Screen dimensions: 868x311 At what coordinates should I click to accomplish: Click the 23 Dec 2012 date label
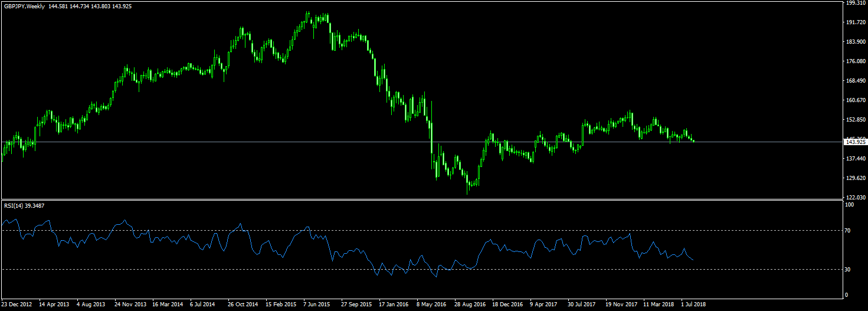pyautogui.click(x=17, y=305)
